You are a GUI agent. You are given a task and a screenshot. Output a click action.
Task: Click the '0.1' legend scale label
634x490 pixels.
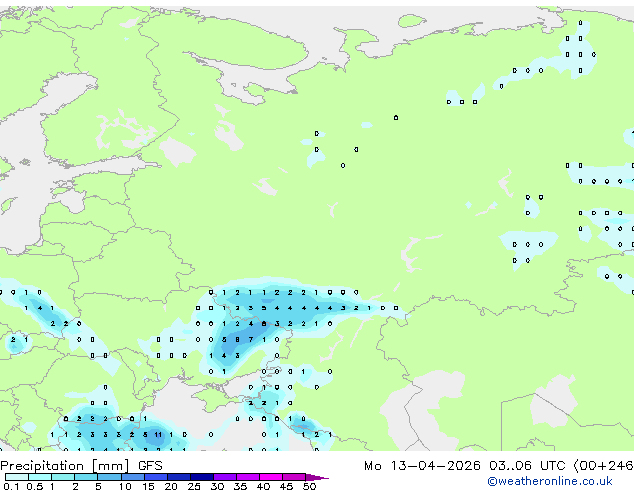(x=11, y=486)
